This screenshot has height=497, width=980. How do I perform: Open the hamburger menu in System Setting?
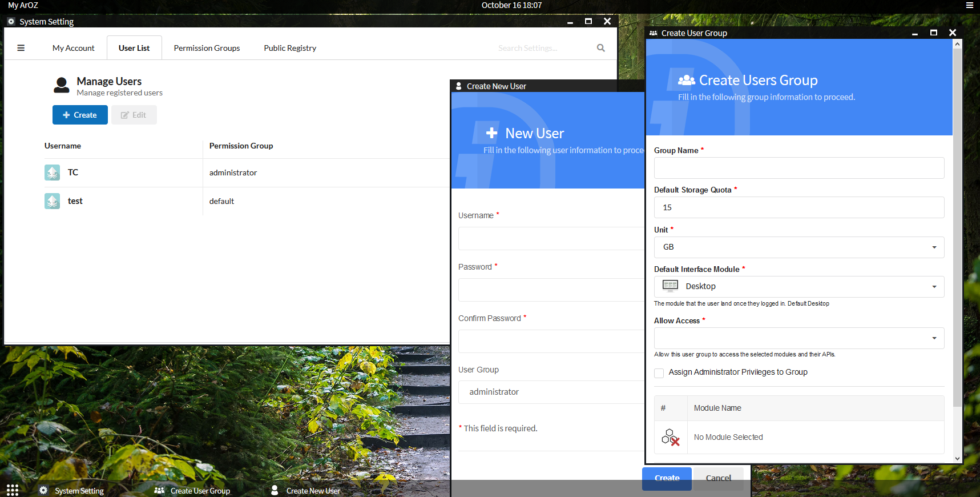click(21, 48)
